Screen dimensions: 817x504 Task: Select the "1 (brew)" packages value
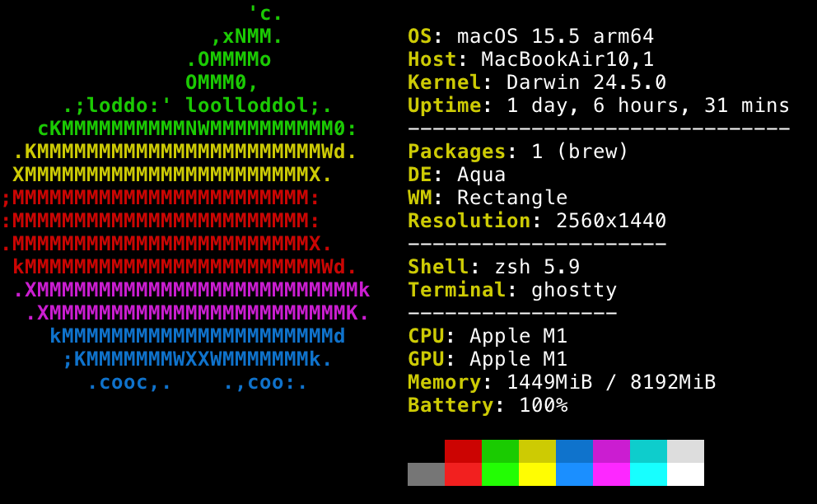(x=580, y=152)
